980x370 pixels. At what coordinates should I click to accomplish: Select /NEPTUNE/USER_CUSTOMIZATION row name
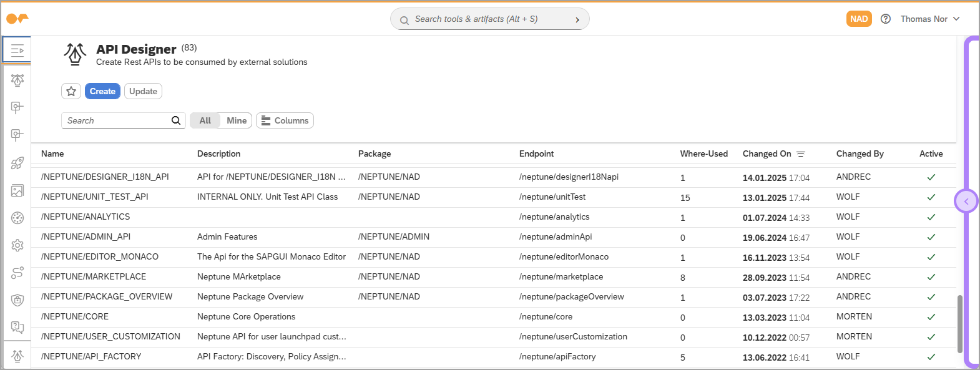tap(110, 336)
